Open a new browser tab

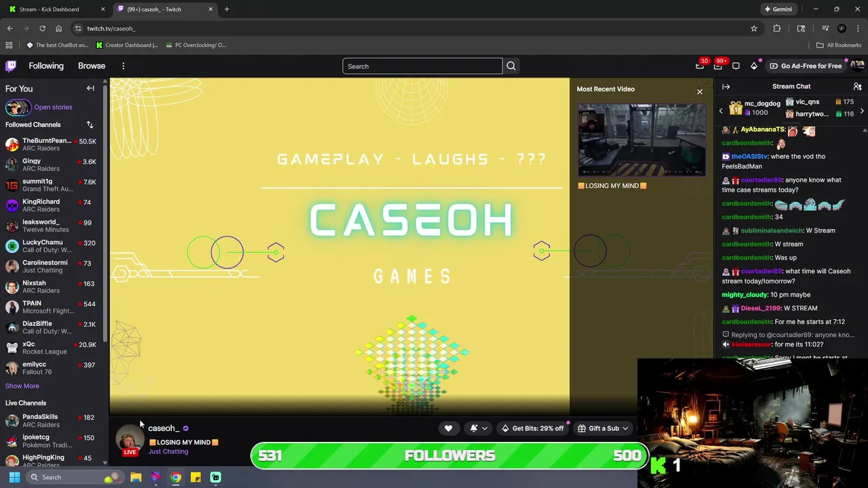click(x=226, y=9)
